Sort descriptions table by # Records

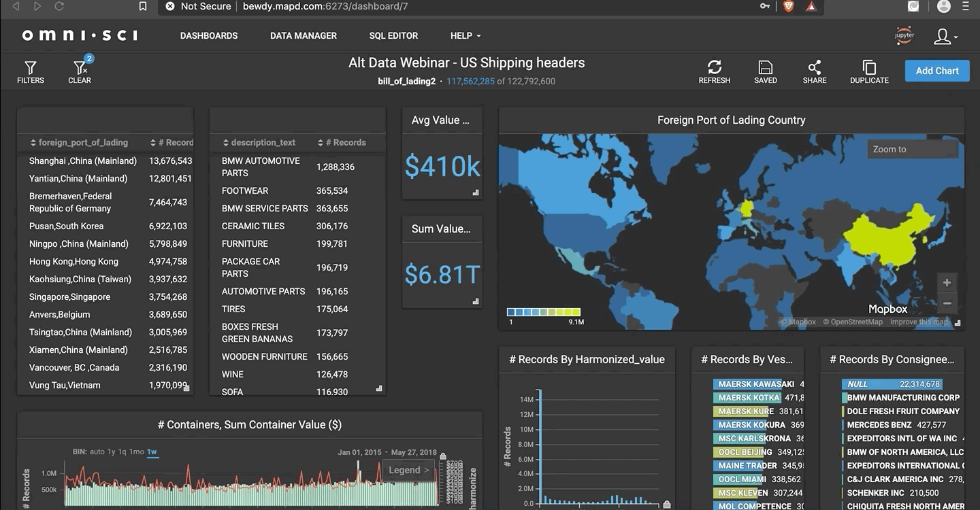[342, 143]
